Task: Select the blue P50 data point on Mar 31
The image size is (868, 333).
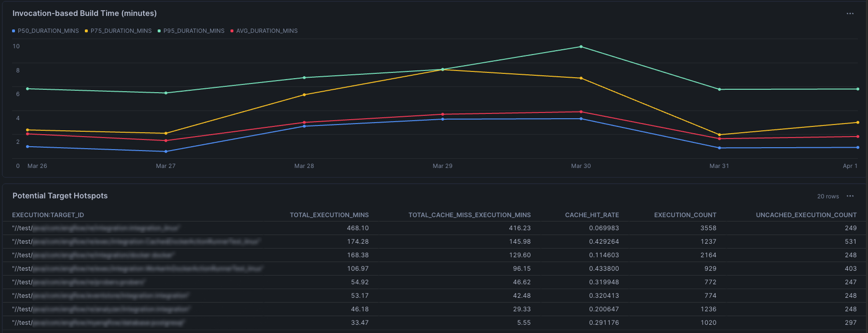Action: 719,148
